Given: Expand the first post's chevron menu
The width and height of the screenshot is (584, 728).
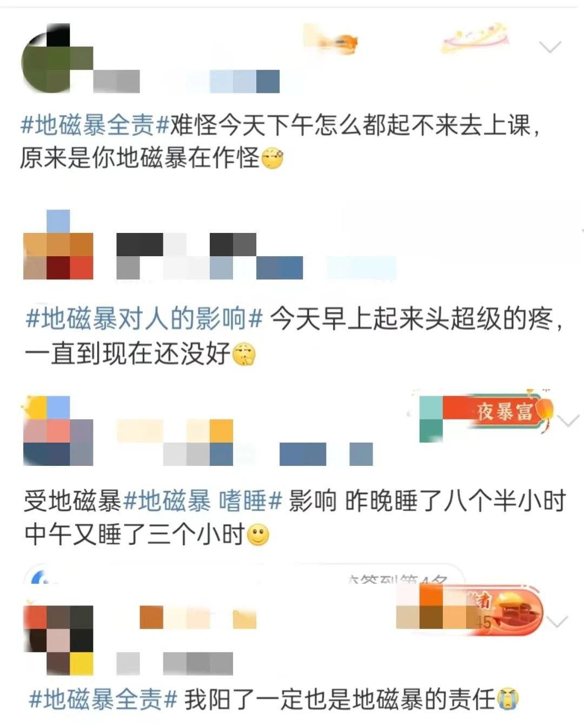Looking at the screenshot, I should [550, 47].
